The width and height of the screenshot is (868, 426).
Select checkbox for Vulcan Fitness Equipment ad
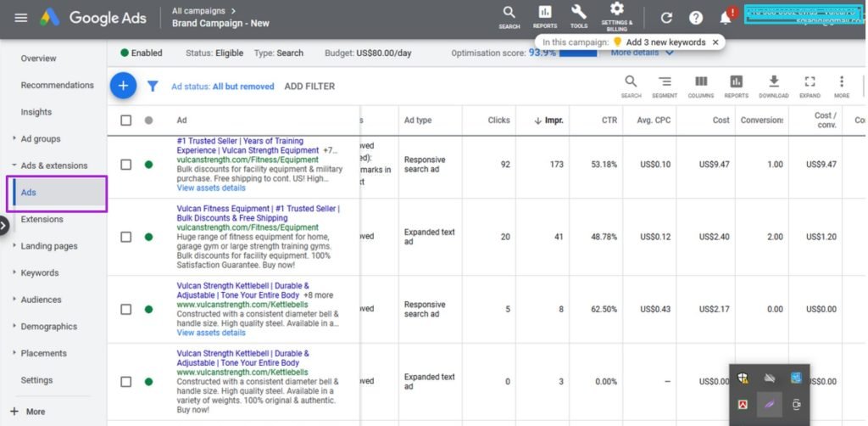pyautogui.click(x=126, y=237)
